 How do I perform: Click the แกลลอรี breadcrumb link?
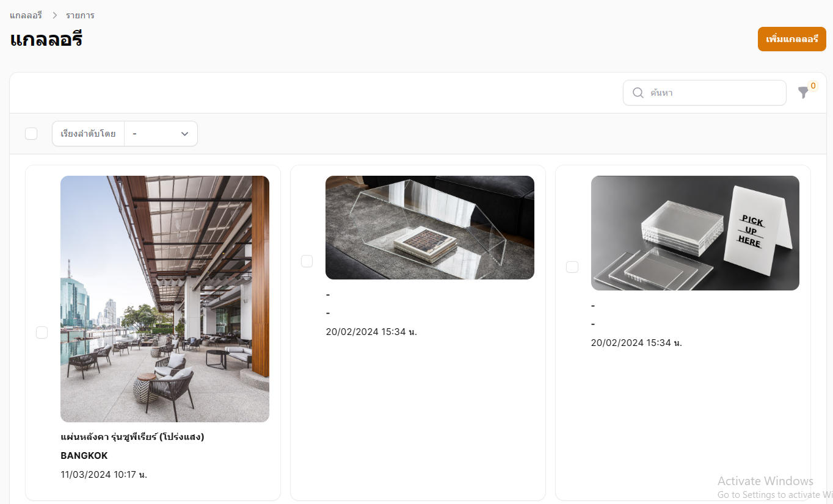pyautogui.click(x=26, y=15)
